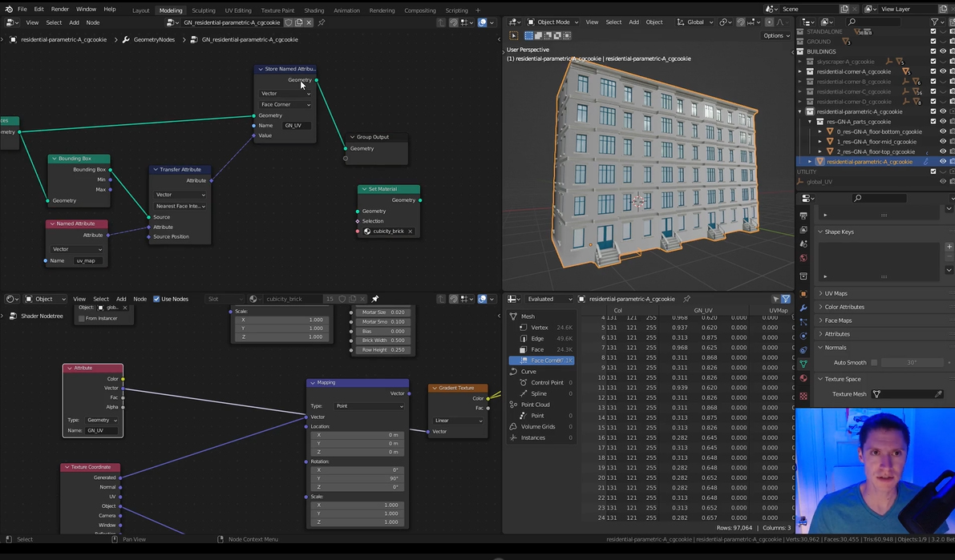The image size is (955, 560).
Task: Pin the geometry node tree
Action: (322, 22)
